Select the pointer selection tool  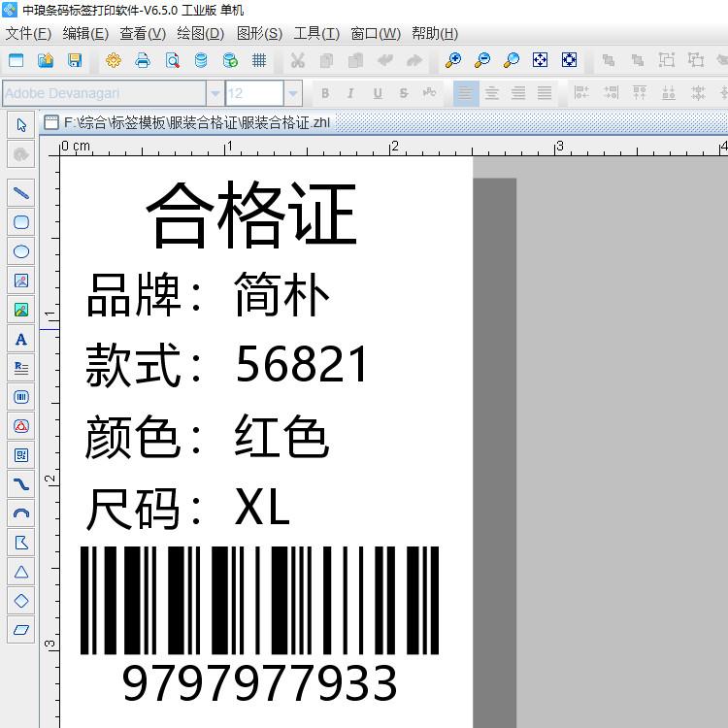click(x=21, y=125)
